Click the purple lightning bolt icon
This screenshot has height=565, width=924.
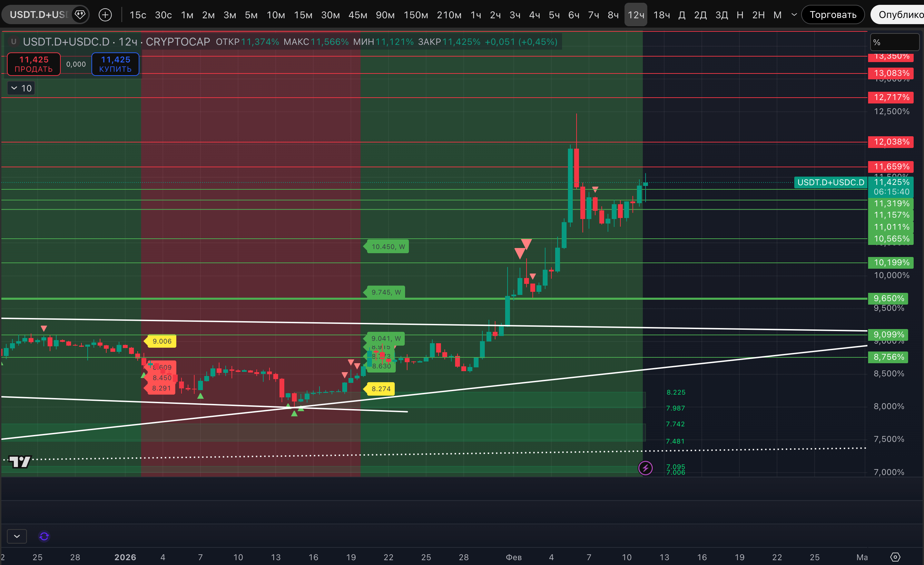coord(645,468)
